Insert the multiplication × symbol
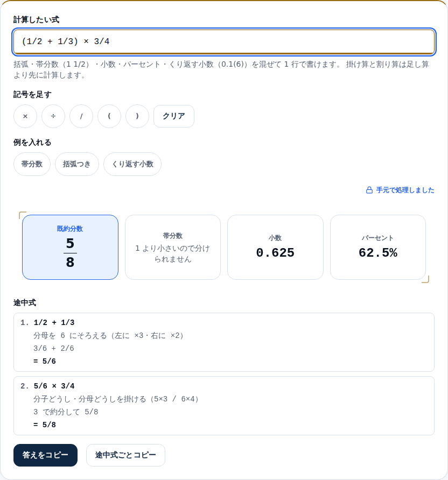Screen dimensions: 448x480 coord(25,116)
